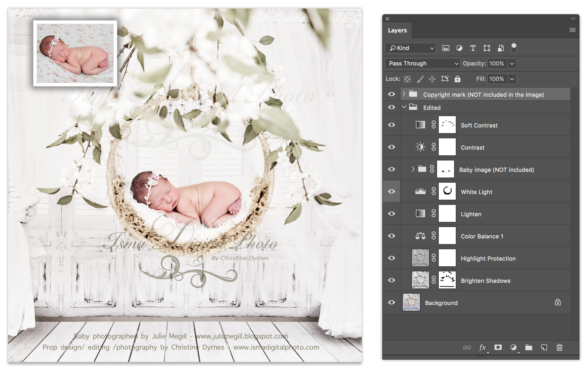Select the Highlight Protection layer thumbnail

click(x=420, y=258)
